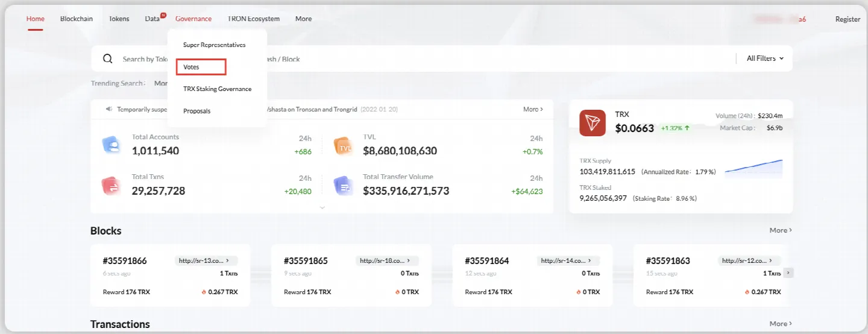Open the Data menu
The width and height of the screenshot is (868, 334).
point(152,19)
